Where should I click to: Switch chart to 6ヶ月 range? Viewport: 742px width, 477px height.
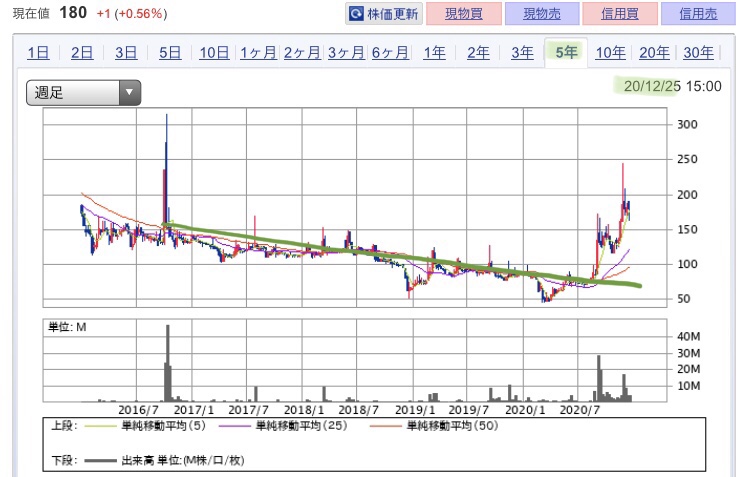(390, 52)
